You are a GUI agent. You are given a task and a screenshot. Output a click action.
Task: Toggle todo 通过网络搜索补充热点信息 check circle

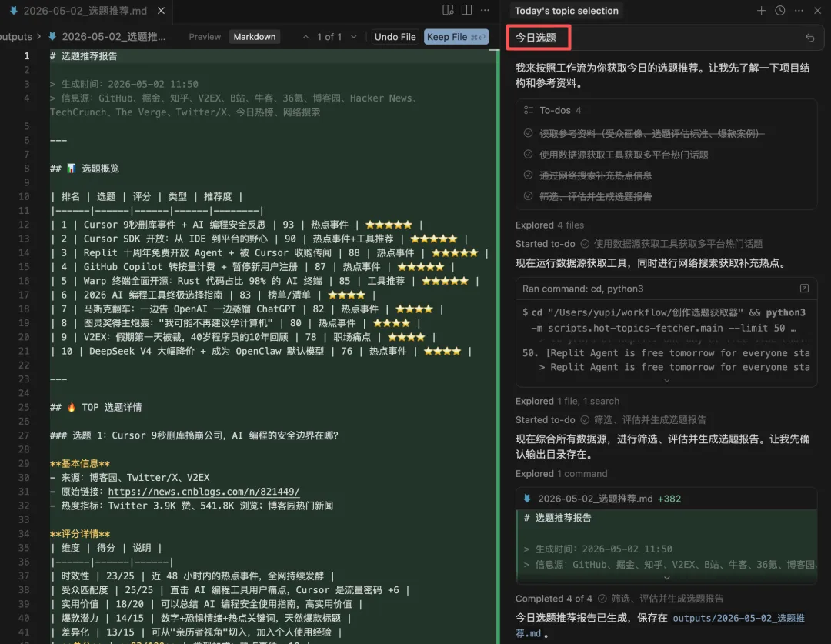point(528,175)
